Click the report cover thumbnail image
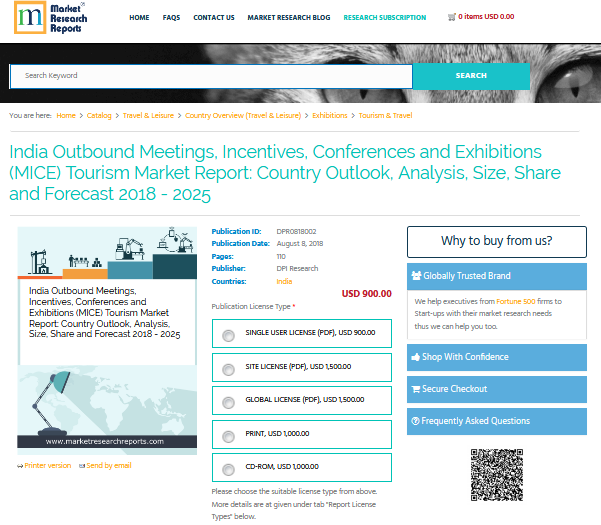601x525 pixels. (107, 340)
